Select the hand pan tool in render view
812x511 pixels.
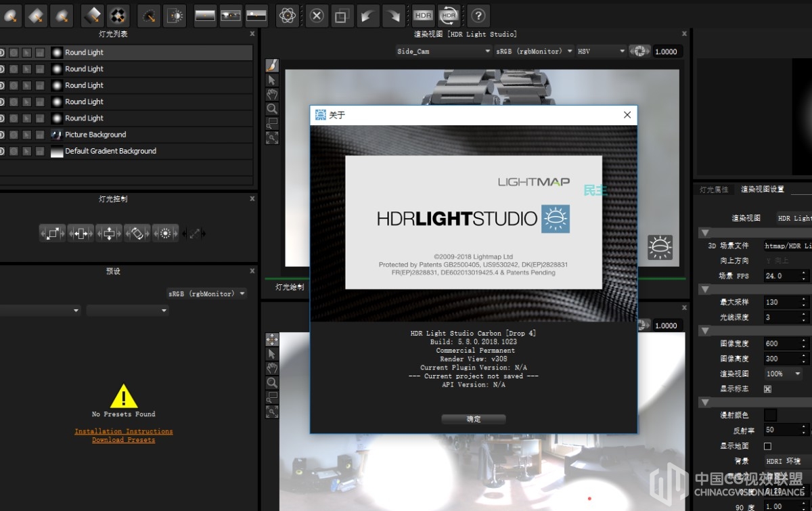tap(271, 94)
